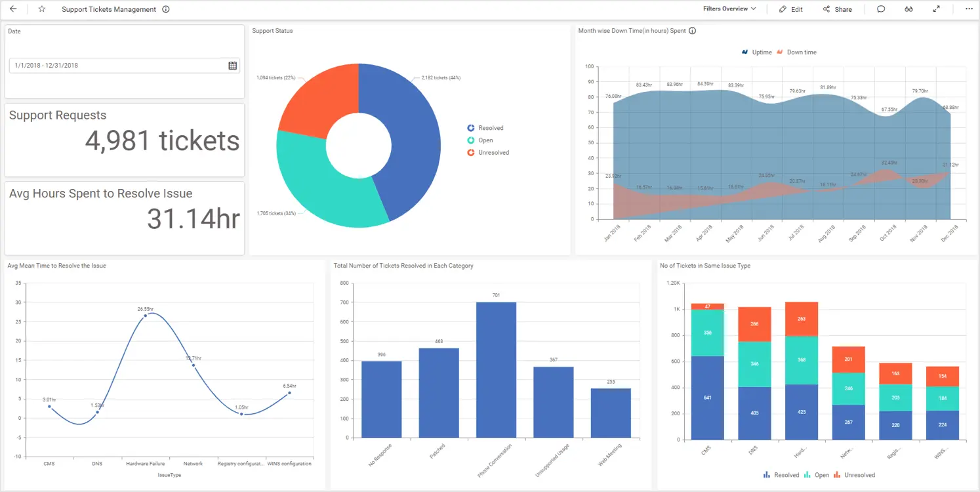
Task: Open the calendar icon in the Date filter
Action: tap(233, 66)
